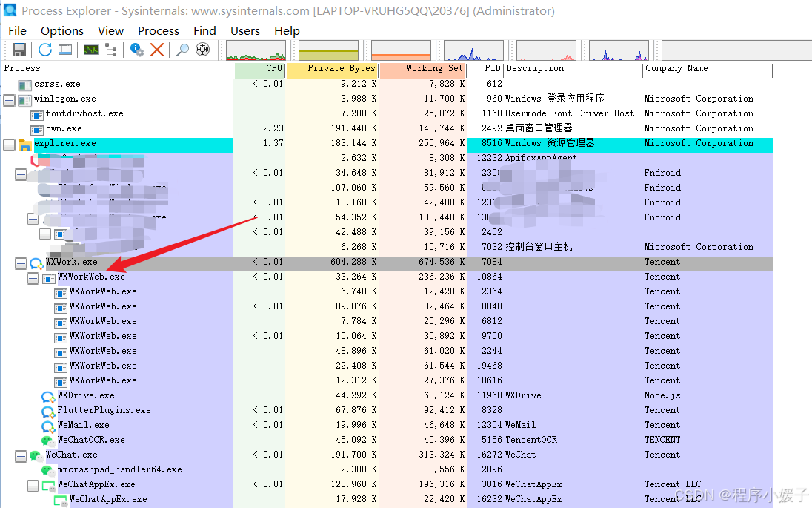Screen dimensions: 812x508
Task: Collapse the WeChat.exe tree node
Action: 21,456
